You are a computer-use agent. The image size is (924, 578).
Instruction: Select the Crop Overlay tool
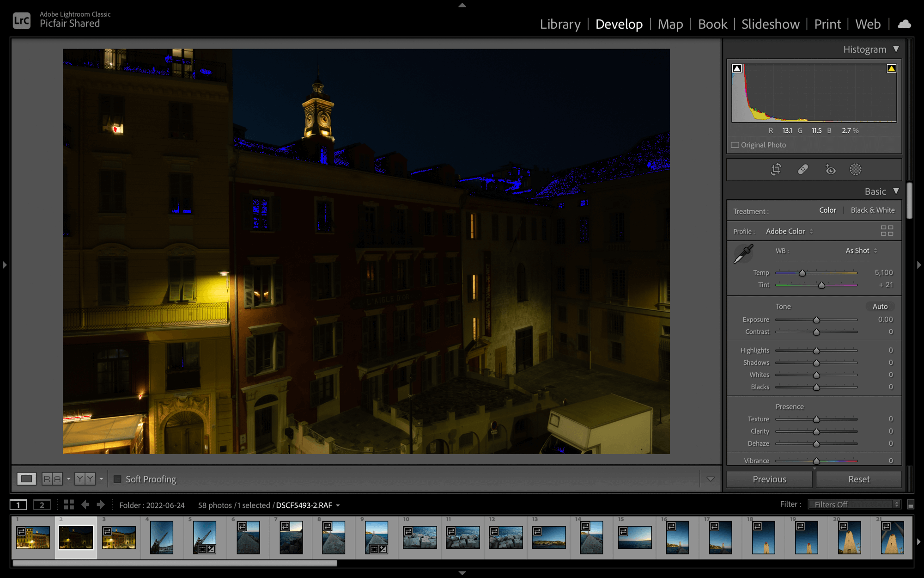776,169
